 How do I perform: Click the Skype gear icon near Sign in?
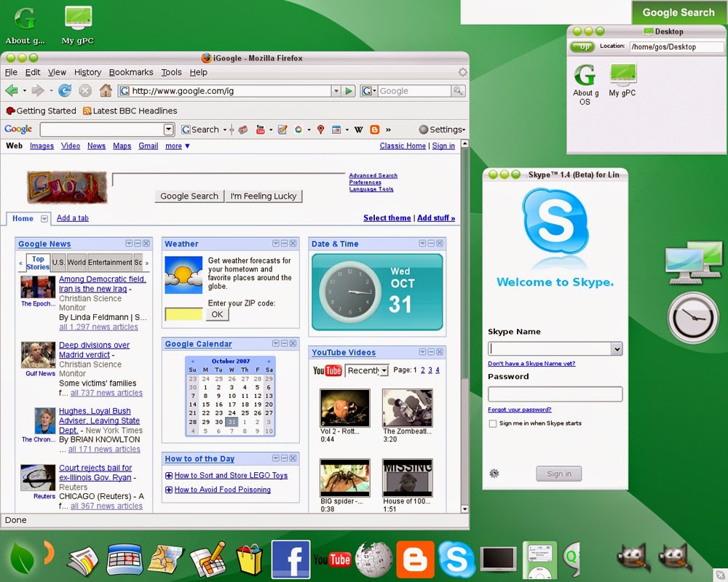coord(494,473)
